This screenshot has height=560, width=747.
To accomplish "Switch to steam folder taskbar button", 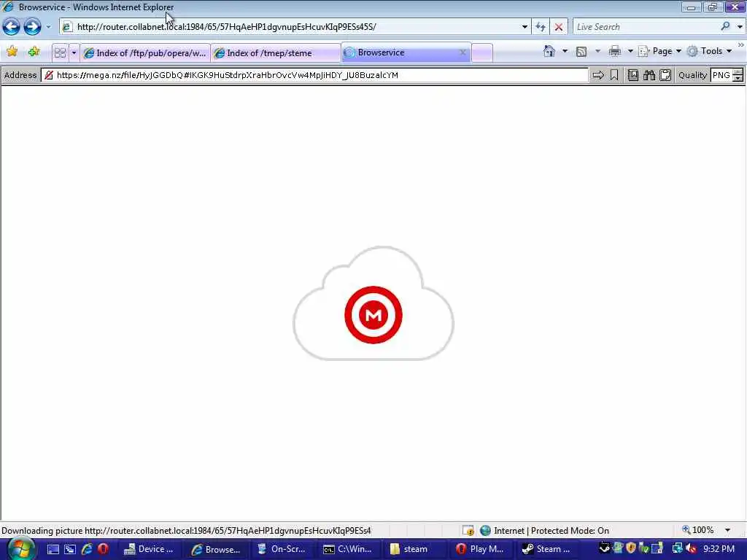I will point(415,549).
